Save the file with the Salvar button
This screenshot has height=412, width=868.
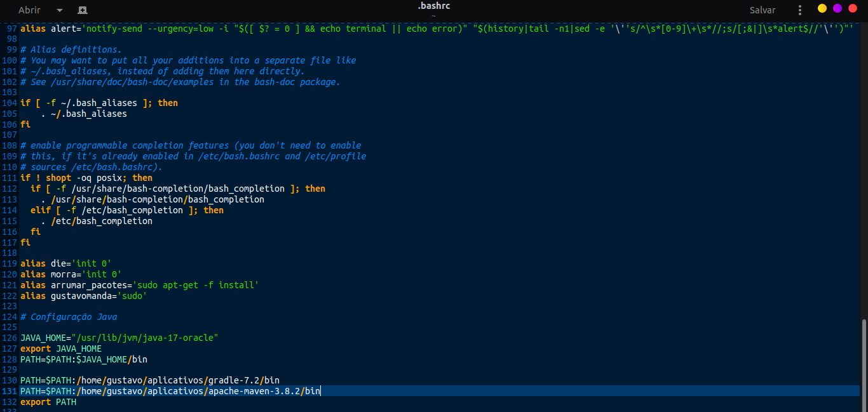(763, 10)
